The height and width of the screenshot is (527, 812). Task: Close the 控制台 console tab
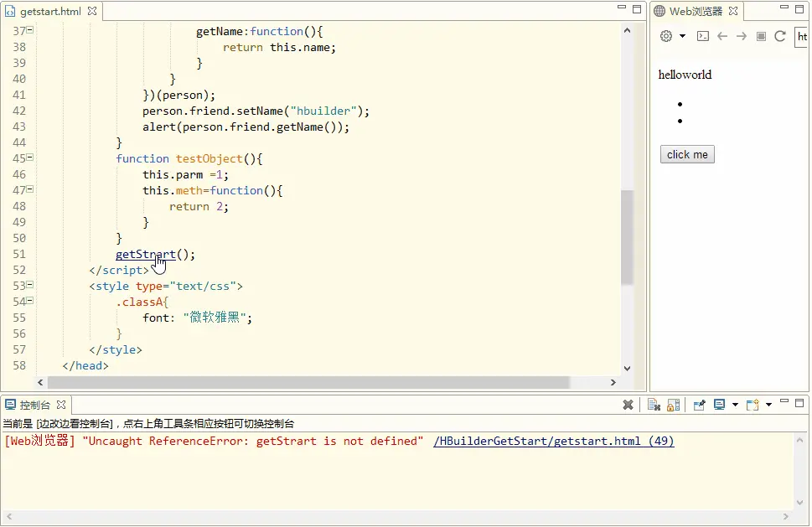click(61, 405)
